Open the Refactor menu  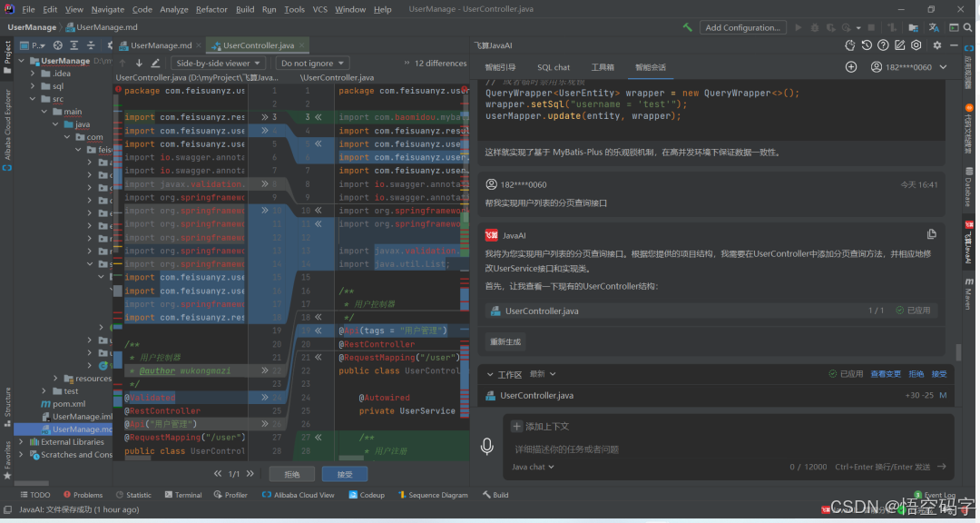click(x=211, y=9)
